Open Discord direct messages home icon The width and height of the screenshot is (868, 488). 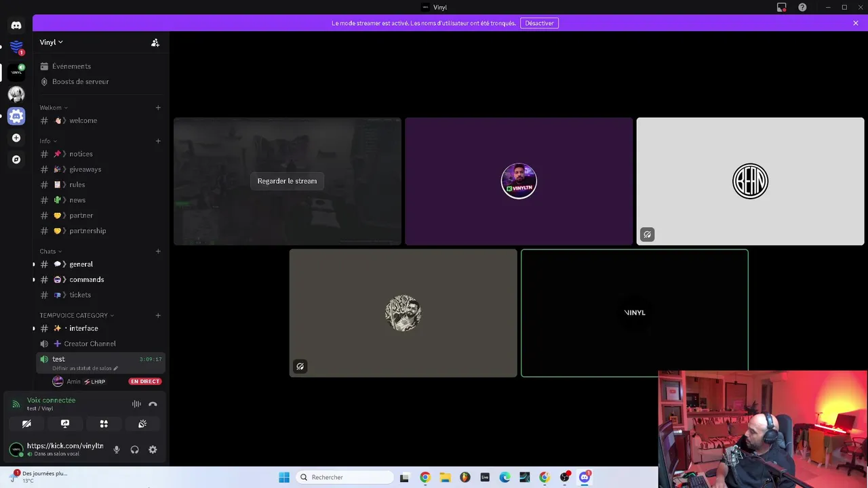[x=16, y=26]
